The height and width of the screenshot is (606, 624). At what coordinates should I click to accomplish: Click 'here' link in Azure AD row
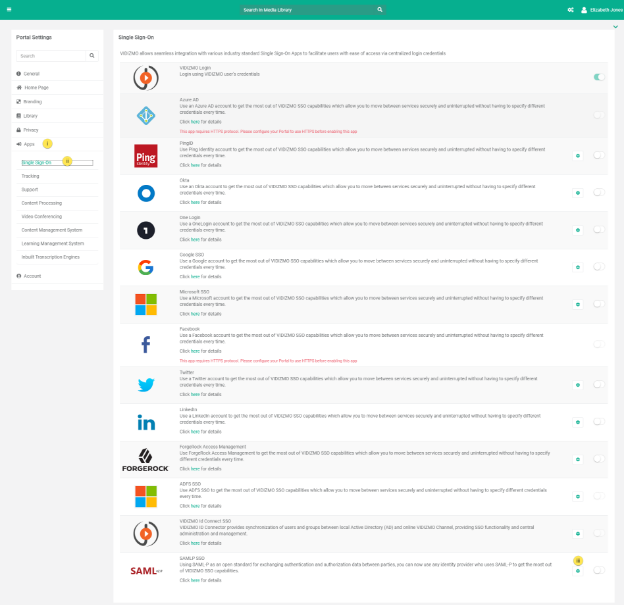click(x=195, y=122)
